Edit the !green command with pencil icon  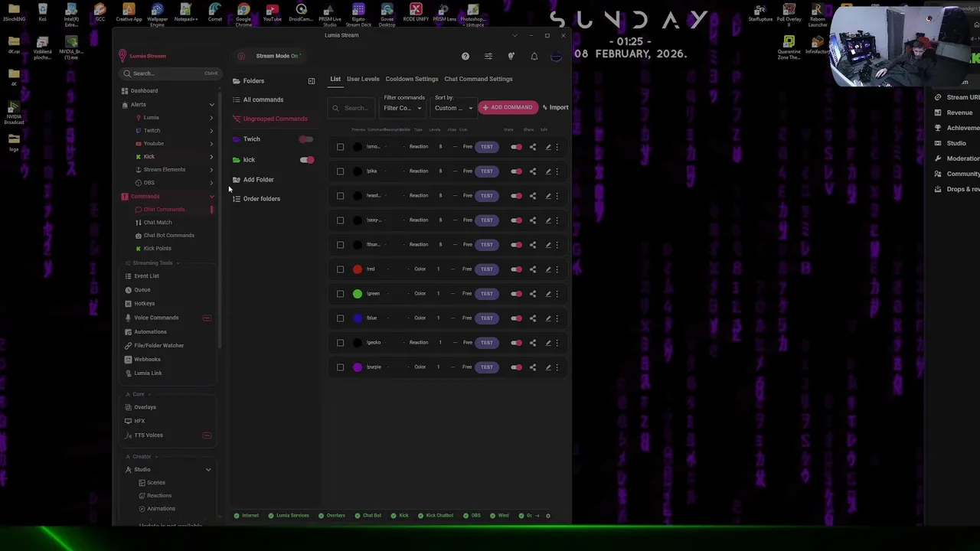(548, 293)
